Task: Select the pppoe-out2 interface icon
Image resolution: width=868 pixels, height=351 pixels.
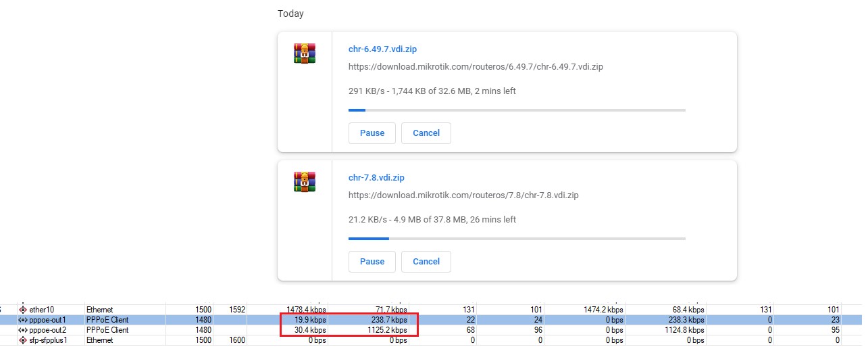Action: coord(23,330)
